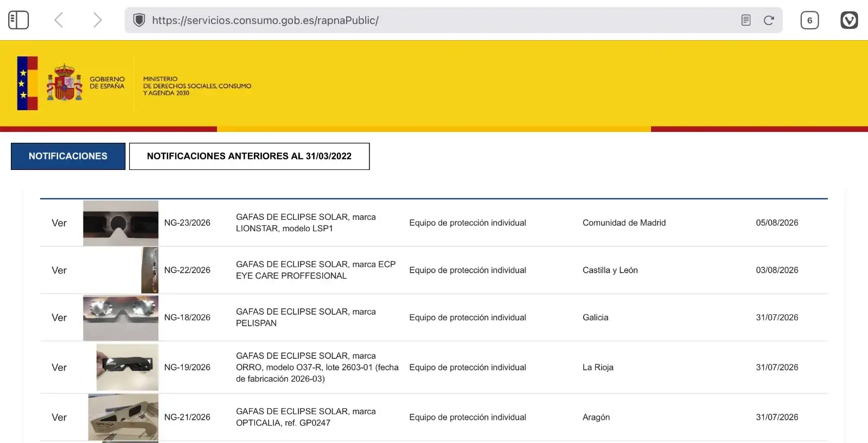868x443 pixels.
Task: Reload the page with refresh icon
Action: point(769,20)
